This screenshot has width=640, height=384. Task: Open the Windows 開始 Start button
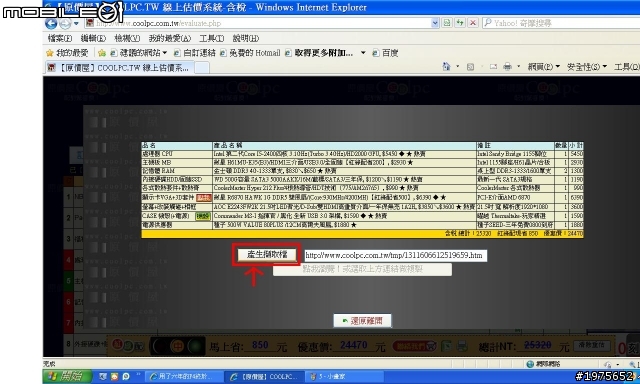(x=67, y=376)
